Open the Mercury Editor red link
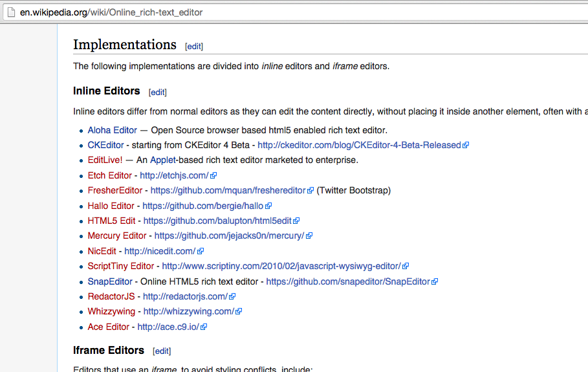 click(x=116, y=236)
